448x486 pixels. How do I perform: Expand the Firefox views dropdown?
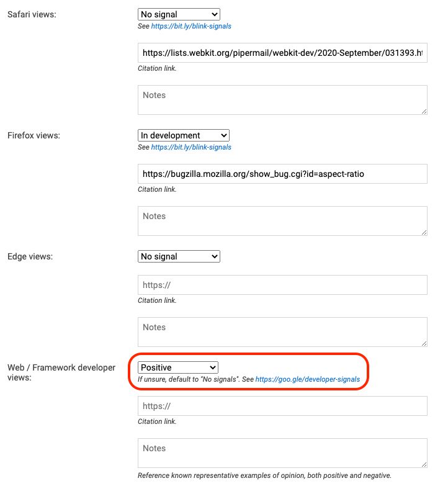[x=184, y=135]
